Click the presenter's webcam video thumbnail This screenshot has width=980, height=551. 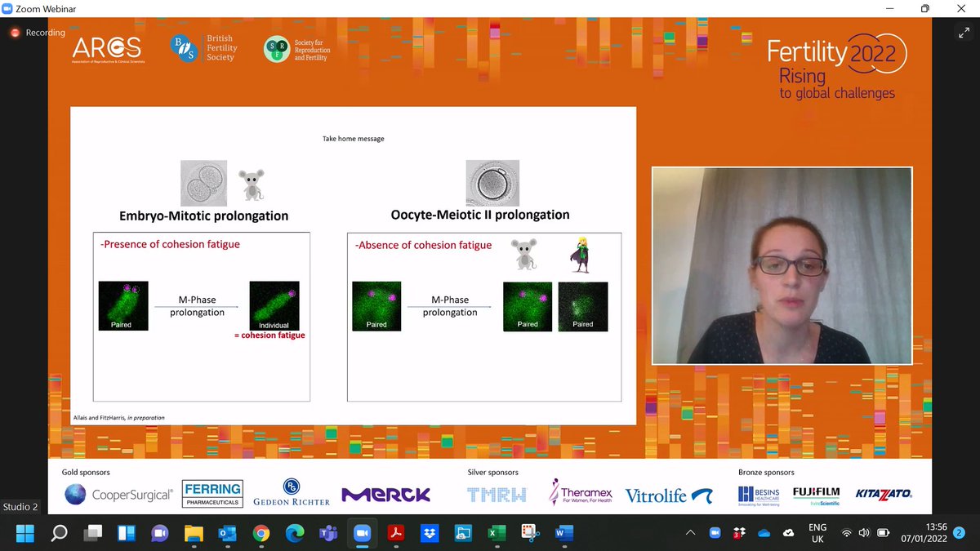tap(782, 265)
